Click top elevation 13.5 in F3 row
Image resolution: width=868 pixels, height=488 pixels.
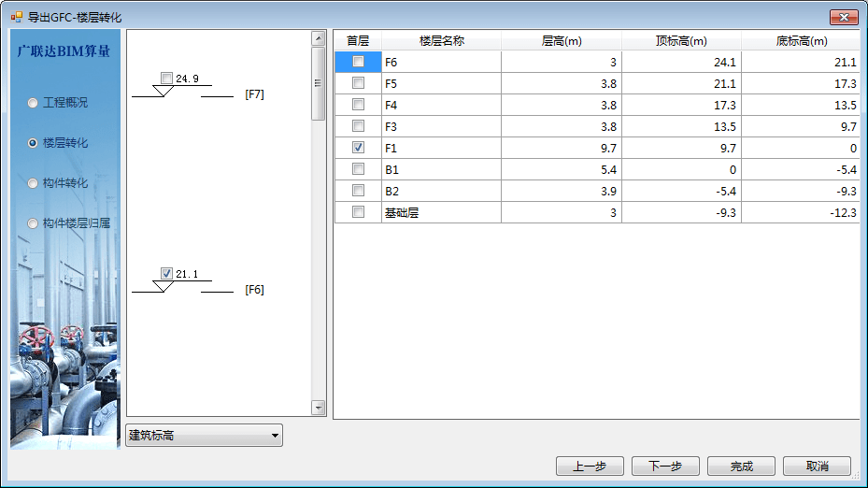point(681,127)
